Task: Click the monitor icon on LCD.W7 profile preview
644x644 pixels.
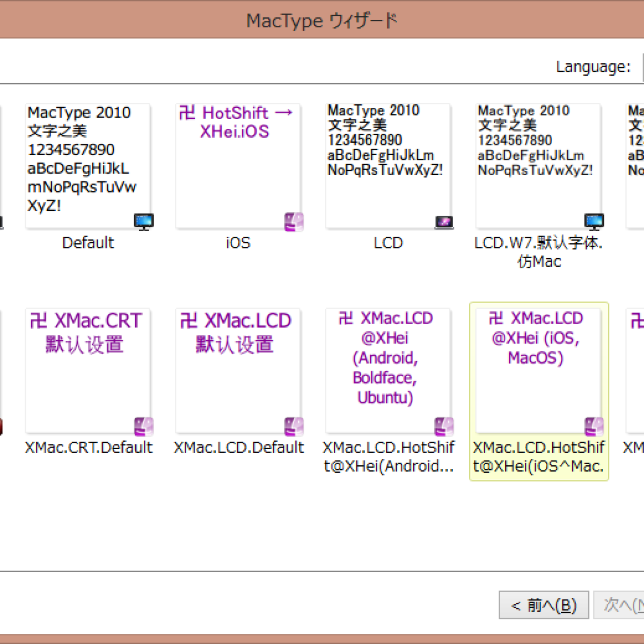Action: pos(594,221)
